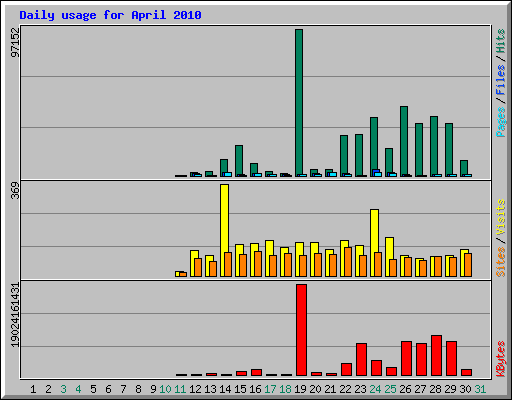Click the 97152 hits axis value
This screenshot has width=512, height=400.
coord(15,42)
